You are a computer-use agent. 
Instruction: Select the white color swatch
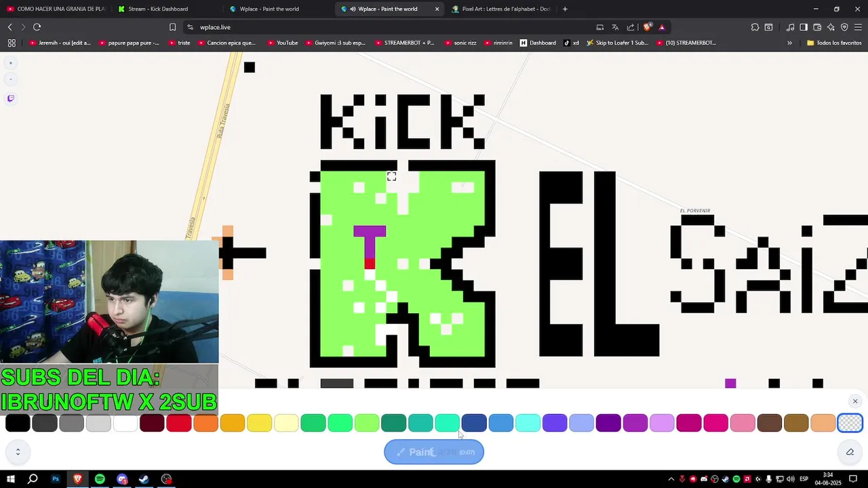click(125, 423)
